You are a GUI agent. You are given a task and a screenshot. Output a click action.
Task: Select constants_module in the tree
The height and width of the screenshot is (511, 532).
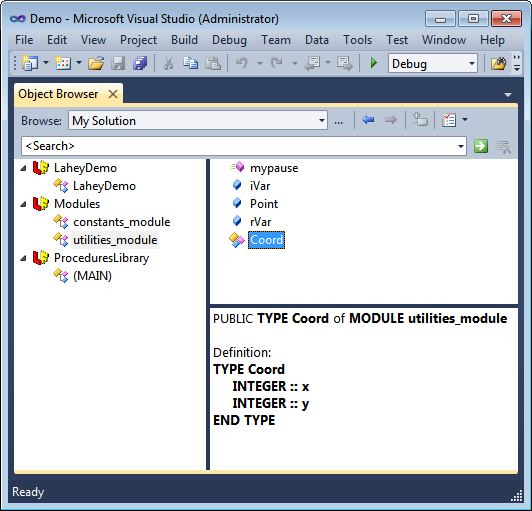pyautogui.click(x=121, y=222)
